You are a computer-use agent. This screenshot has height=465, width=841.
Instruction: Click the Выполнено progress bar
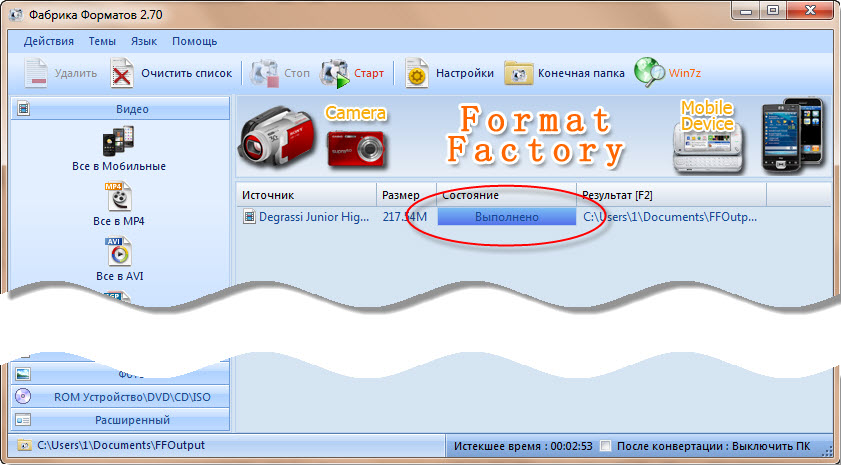507,217
